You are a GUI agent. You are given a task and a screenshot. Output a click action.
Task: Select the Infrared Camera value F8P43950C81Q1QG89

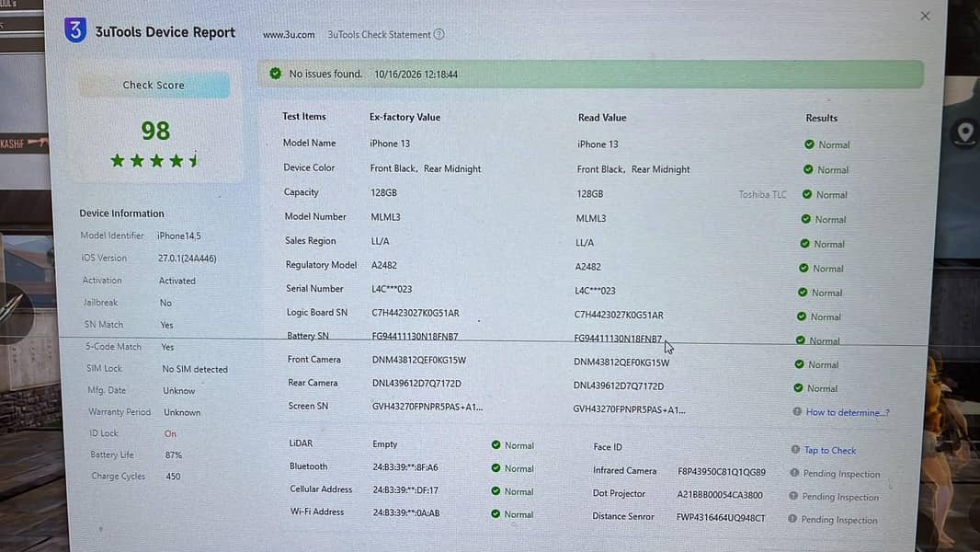coord(722,472)
